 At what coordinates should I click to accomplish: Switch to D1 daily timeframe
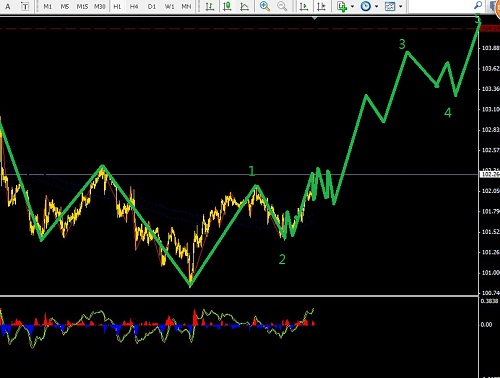(x=152, y=6)
